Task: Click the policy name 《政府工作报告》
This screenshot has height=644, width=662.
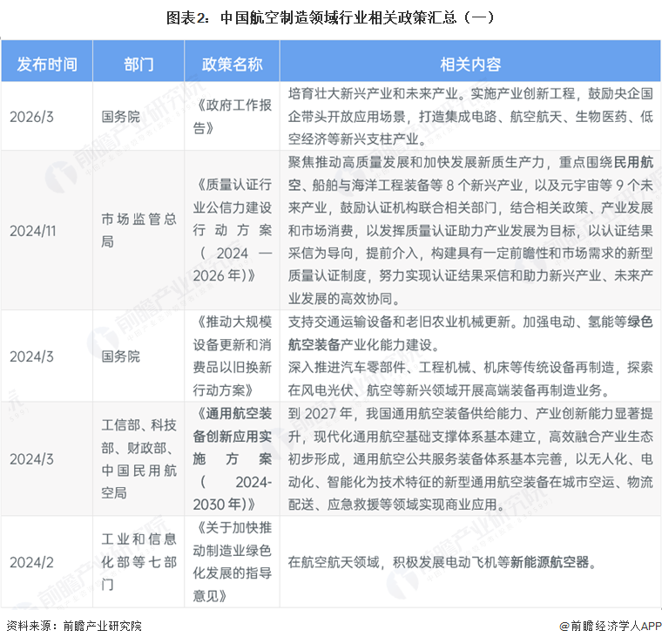Action: [x=232, y=117]
